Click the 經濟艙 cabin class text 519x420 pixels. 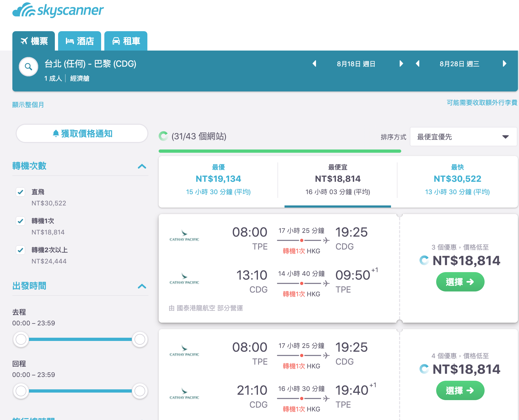click(80, 78)
